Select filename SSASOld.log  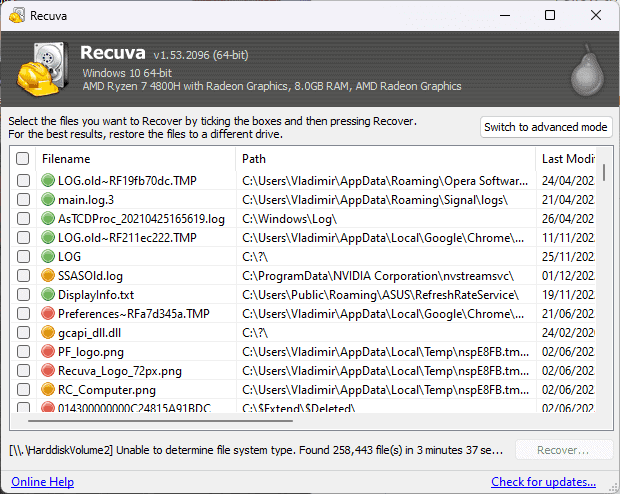click(x=90, y=276)
